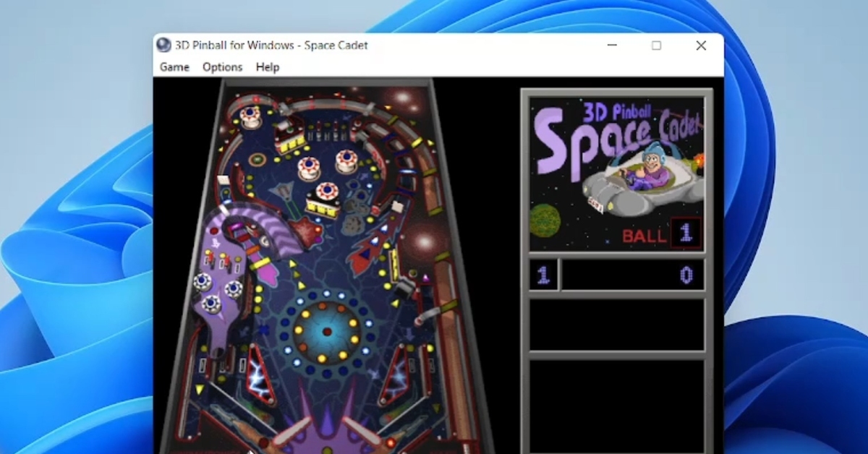Click the pinball app icon in title bar

(164, 45)
